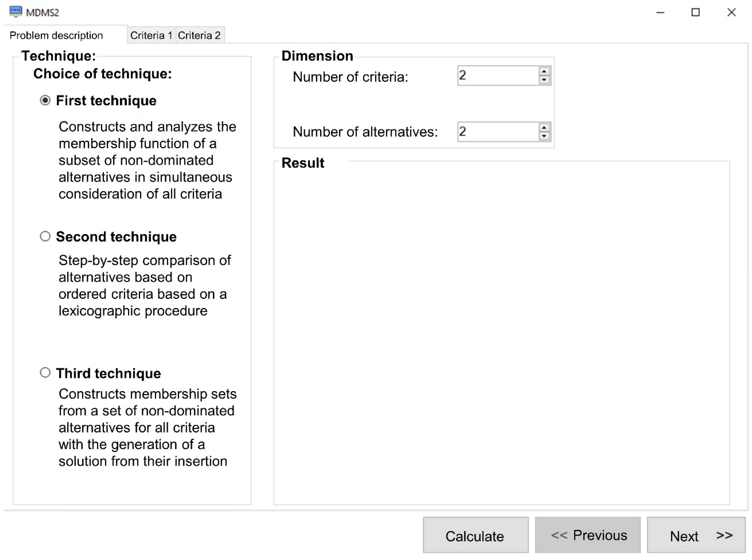This screenshot has height=560, width=752.
Task: Select the First technique radio button
Action: [45, 100]
